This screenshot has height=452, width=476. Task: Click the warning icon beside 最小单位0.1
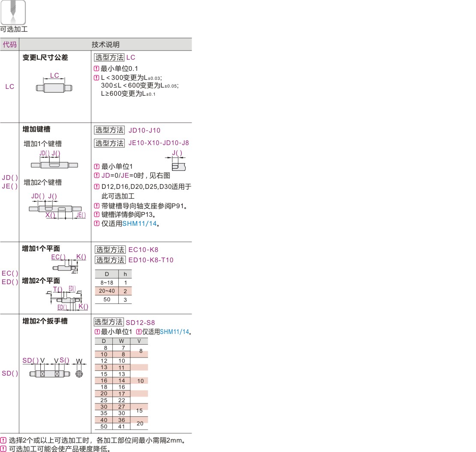point(96,68)
